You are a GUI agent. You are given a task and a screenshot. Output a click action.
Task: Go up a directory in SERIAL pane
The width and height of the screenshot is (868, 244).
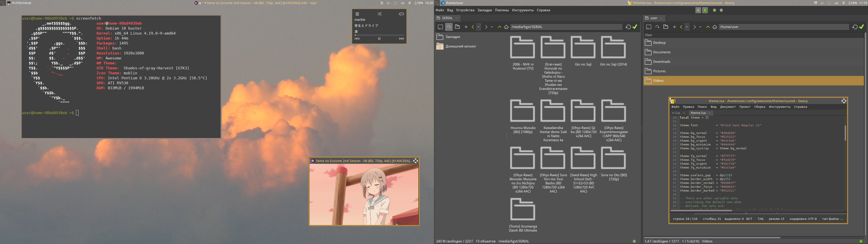499,27
